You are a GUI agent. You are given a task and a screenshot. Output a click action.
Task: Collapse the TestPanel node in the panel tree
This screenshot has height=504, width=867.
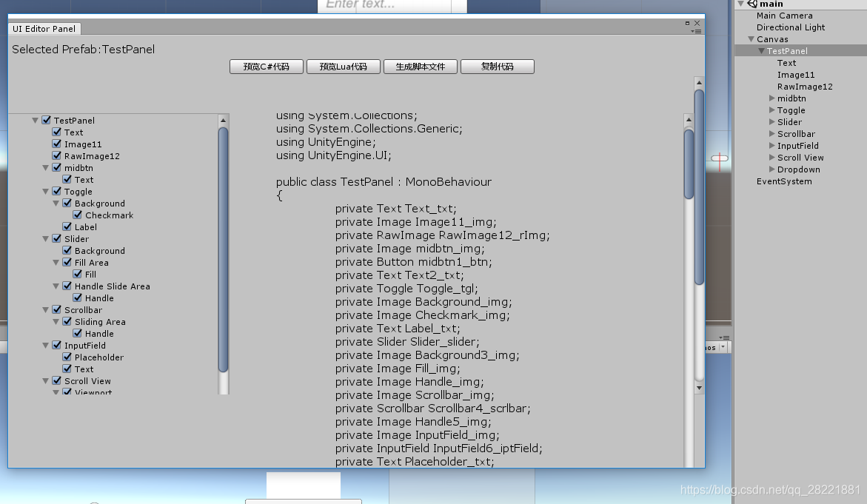click(36, 121)
